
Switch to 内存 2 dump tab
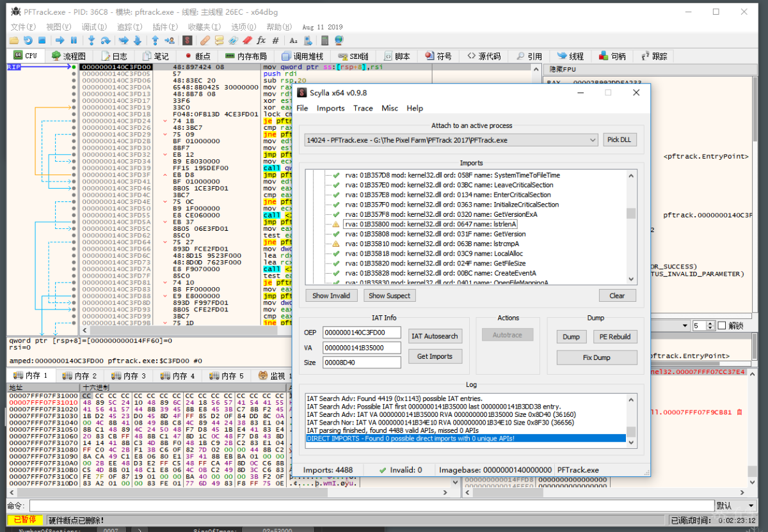pyautogui.click(x=79, y=375)
